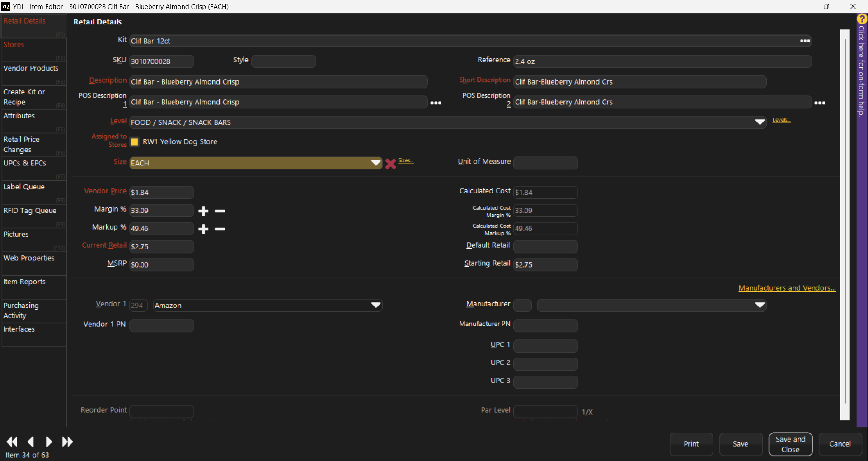
Task: Click the Reference field showing 2.4 oz
Action: click(x=662, y=61)
